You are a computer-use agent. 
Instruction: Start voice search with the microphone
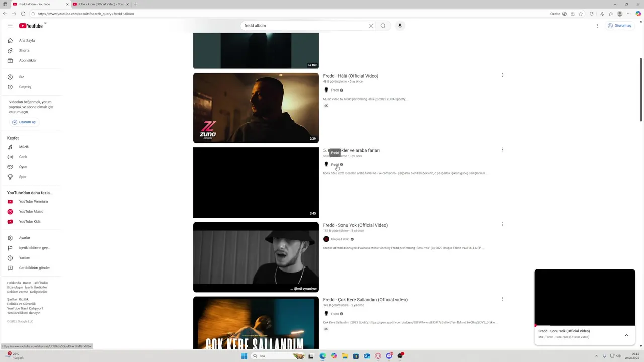pyautogui.click(x=400, y=26)
